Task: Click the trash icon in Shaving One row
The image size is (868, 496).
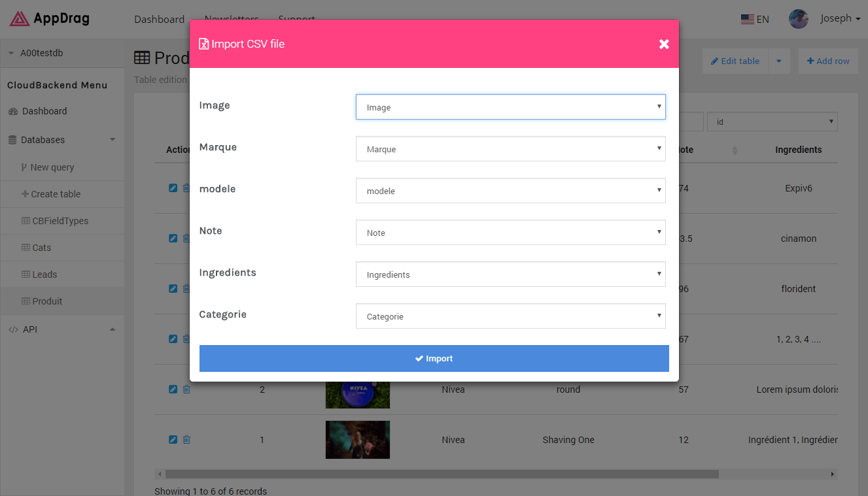Action: (x=186, y=440)
